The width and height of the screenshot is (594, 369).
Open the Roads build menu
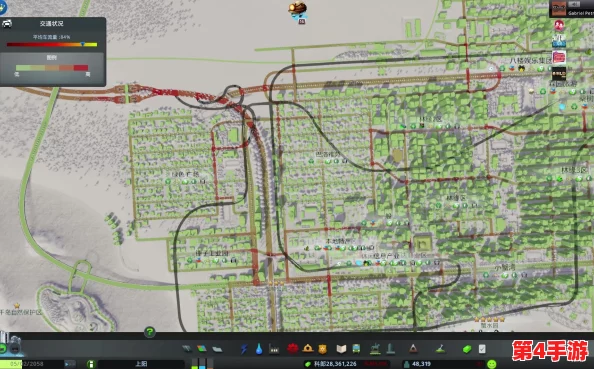(x=187, y=349)
